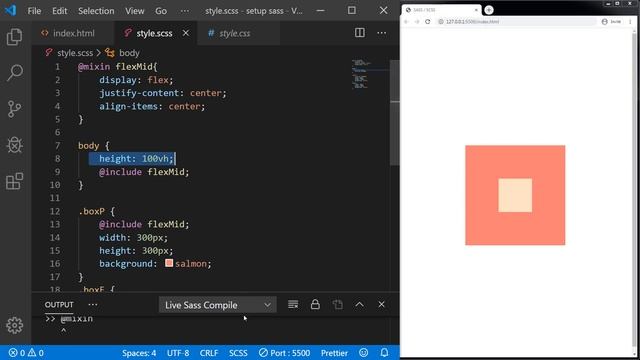
Task: Open the Go menu
Action: click(x=161, y=11)
